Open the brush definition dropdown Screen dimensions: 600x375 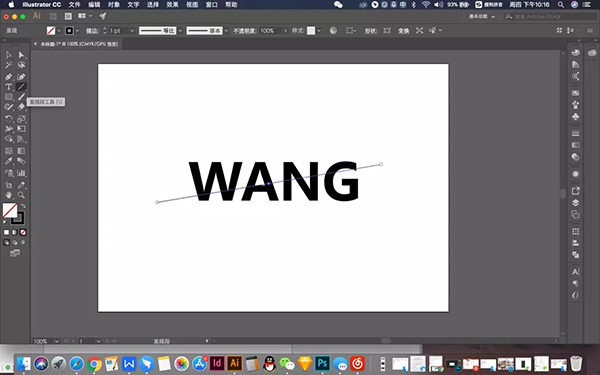pos(226,31)
